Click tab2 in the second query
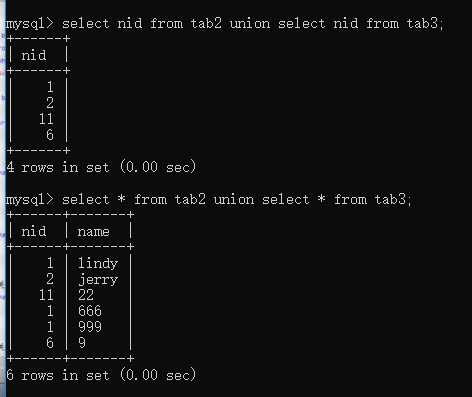Image resolution: width=472 pixels, height=397 pixels. coord(190,199)
